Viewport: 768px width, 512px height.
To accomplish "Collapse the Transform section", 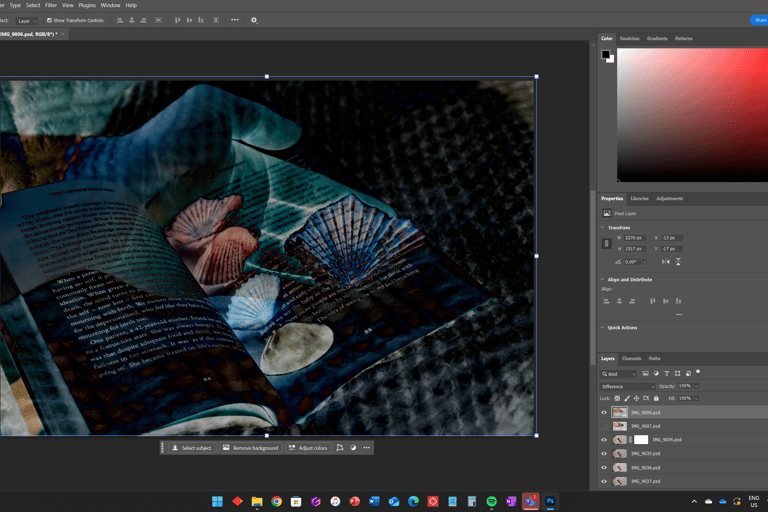I will pyautogui.click(x=602, y=228).
